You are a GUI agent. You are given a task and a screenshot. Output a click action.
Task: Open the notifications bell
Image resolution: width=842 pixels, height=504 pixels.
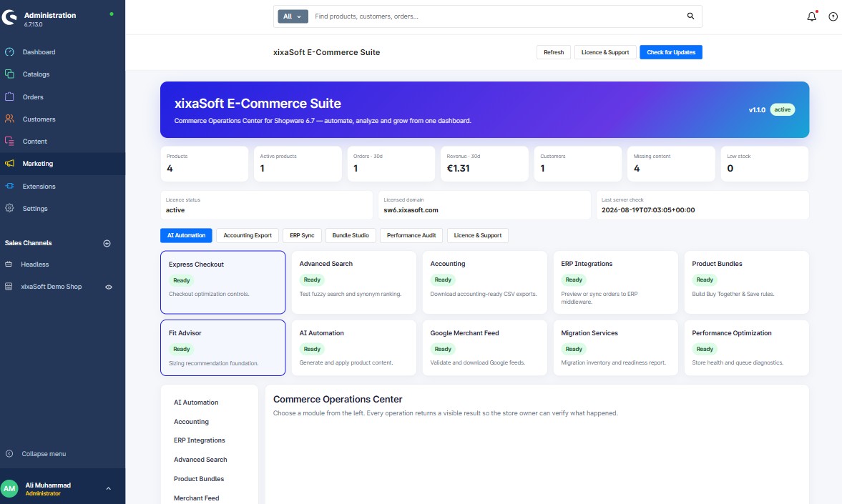pos(812,16)
